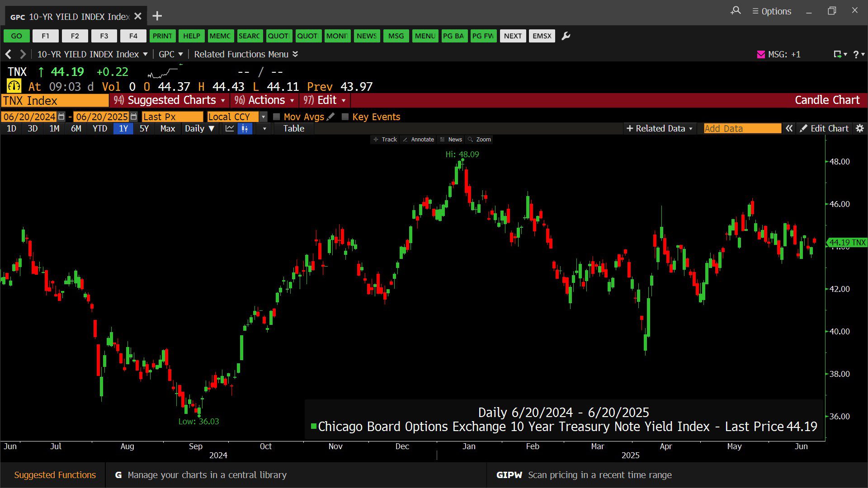This screenshot has width=868, height=488.
Task: Select the candle chart type icon
Action: tap(245, 128)
